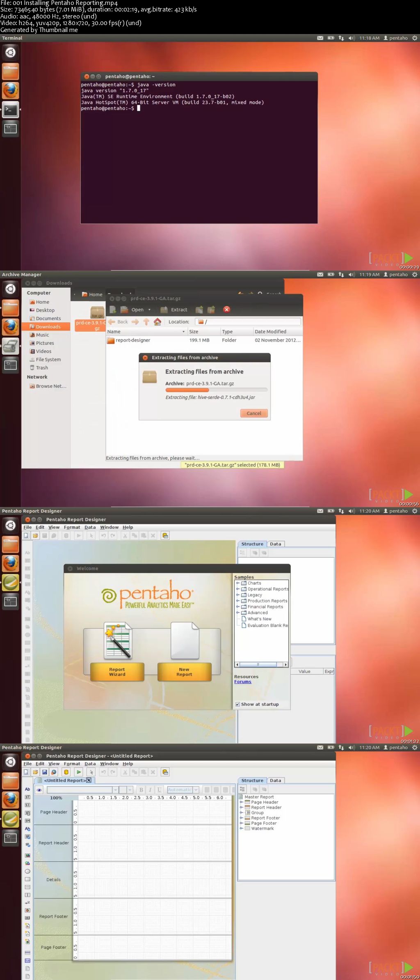Click the Home breadcrumb button in Downloads window
Image resolution: width=420 pixels, height=980 pixels.
point(92,294)
